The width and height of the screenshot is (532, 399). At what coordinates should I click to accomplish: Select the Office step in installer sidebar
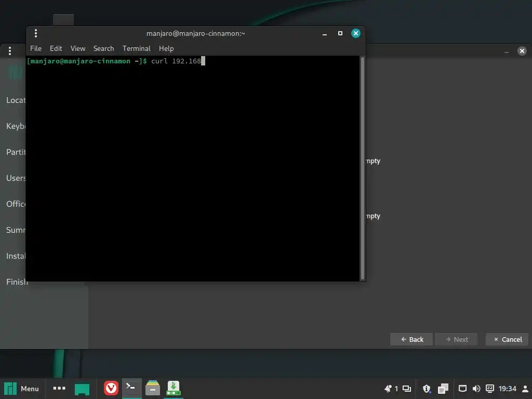pyautogui.click(x=16, y=204)
